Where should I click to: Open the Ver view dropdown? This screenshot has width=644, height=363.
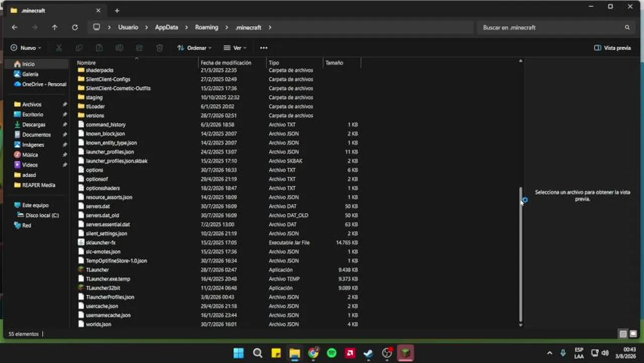pyautogui.click(x=235, y=48)
